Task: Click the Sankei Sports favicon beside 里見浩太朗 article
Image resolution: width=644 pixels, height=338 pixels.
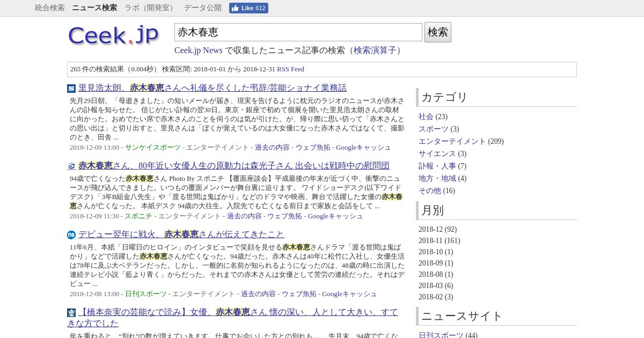Action: tap(71, 89)
